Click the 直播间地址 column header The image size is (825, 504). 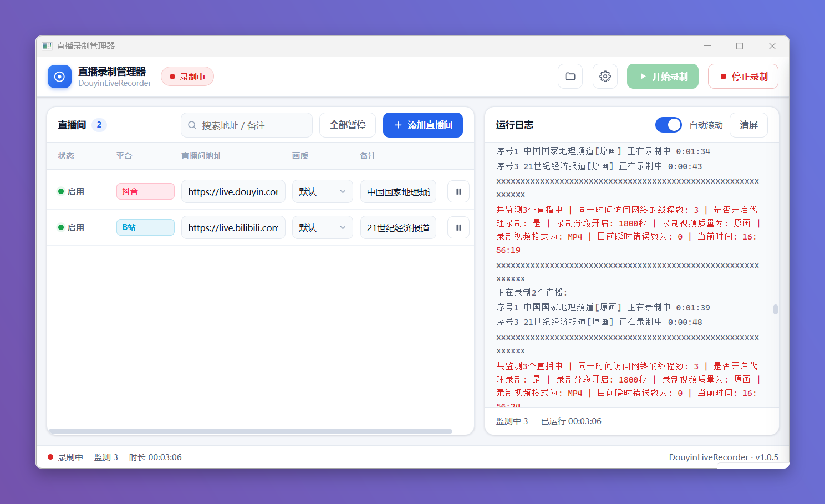point(201,156)
